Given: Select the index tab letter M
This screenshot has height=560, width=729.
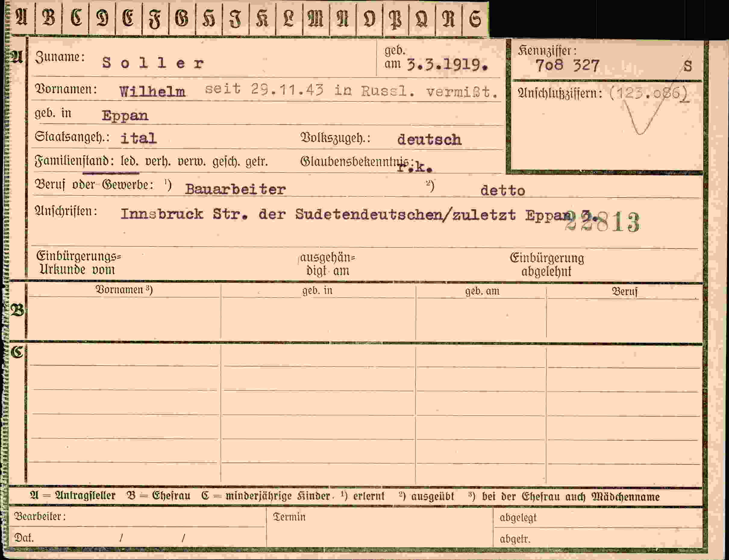Looking at the screenshot, I should pyautogui.click(x=315, y=18).
